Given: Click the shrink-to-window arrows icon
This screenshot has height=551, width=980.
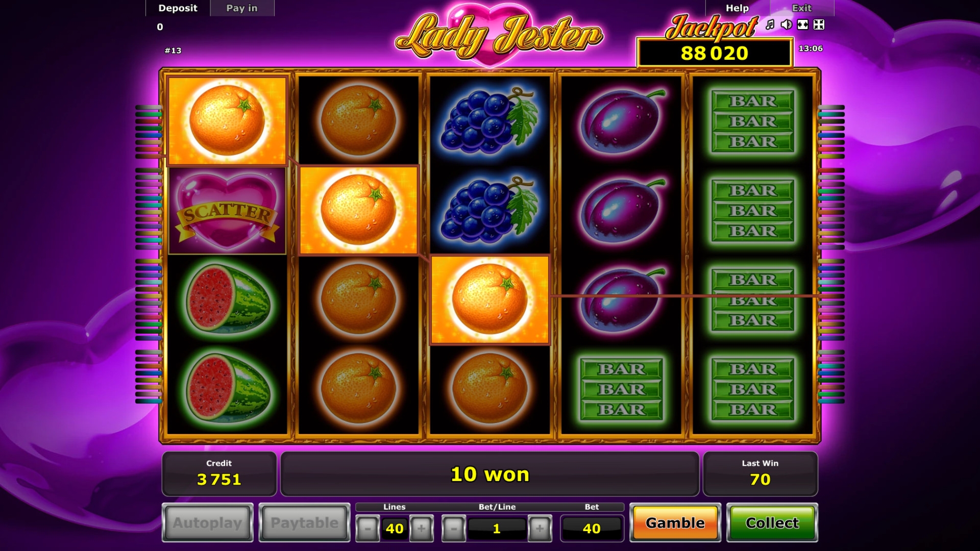Looking at the screenshot, I should tap(819, 24).
